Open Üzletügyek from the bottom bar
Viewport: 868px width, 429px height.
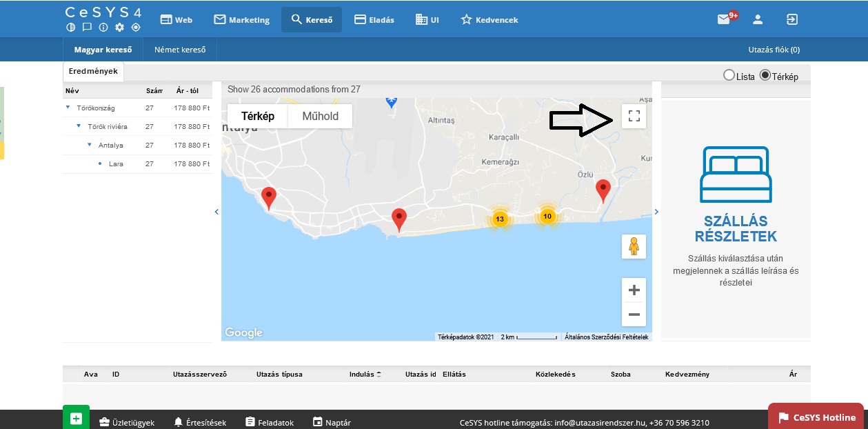coord(127,422)
